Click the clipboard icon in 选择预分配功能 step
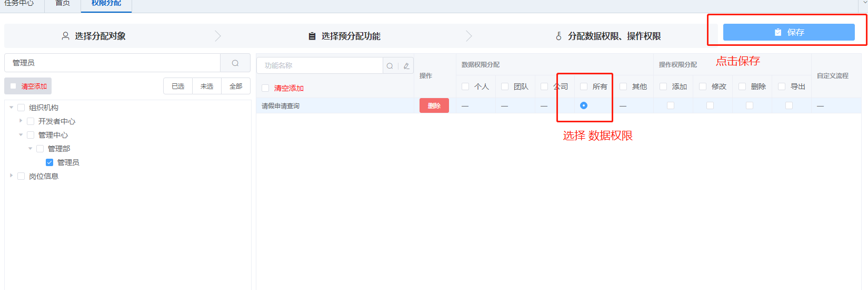The width and height of the screenshot is (868, 290). [312, 36]
